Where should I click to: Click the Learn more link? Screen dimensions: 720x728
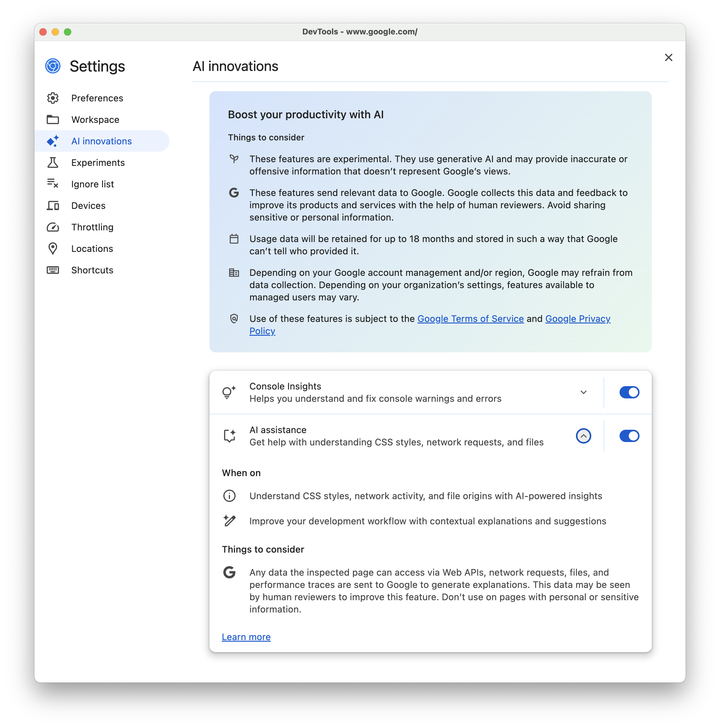246,637
